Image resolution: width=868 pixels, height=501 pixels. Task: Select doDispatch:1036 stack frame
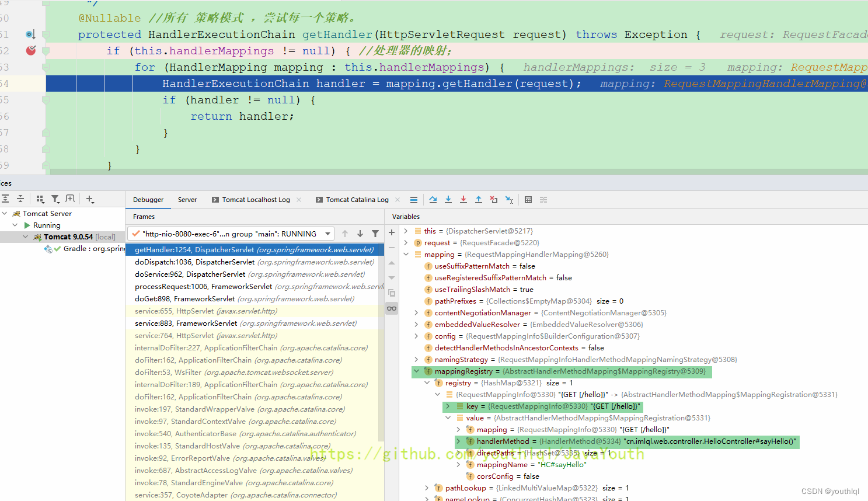pyautogui.click(x=255, y=262)
